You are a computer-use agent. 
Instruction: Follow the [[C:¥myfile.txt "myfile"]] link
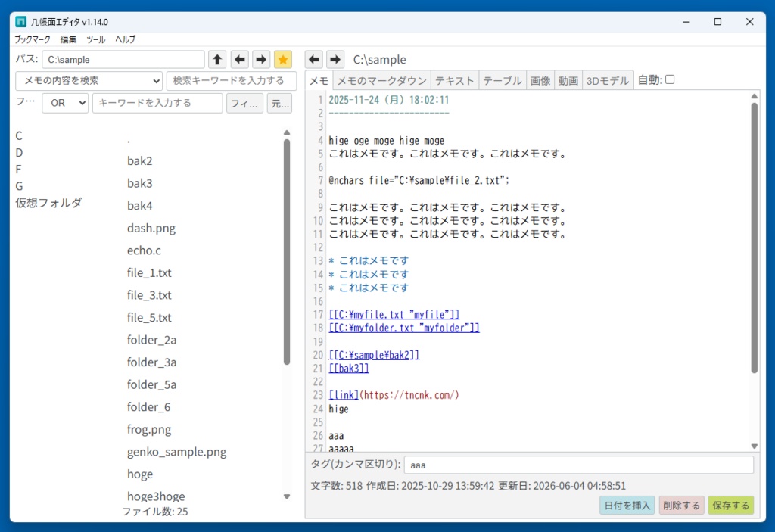[394, 315]
